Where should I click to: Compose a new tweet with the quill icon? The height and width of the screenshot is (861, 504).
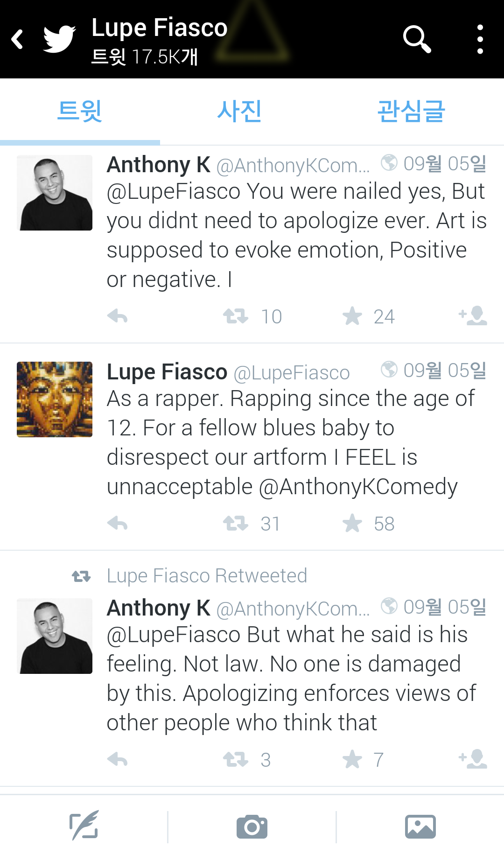point(84,826)
